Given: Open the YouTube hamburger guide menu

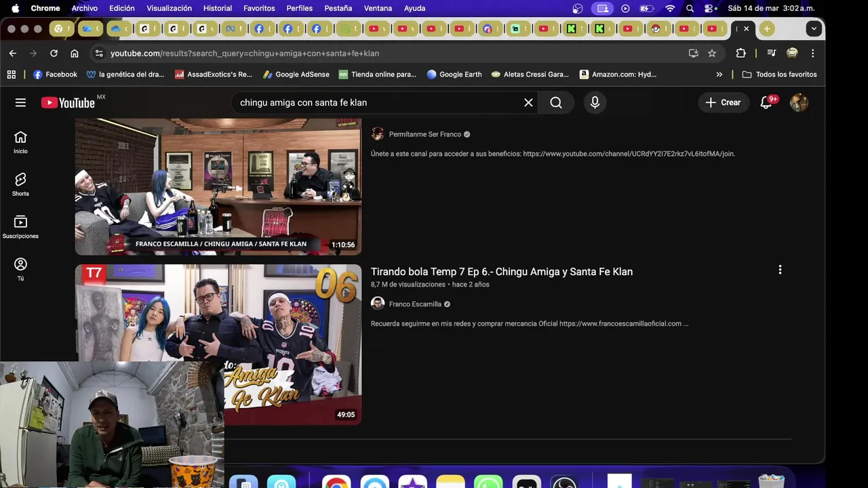Looking at the screenshot, I should click(20, 102).
